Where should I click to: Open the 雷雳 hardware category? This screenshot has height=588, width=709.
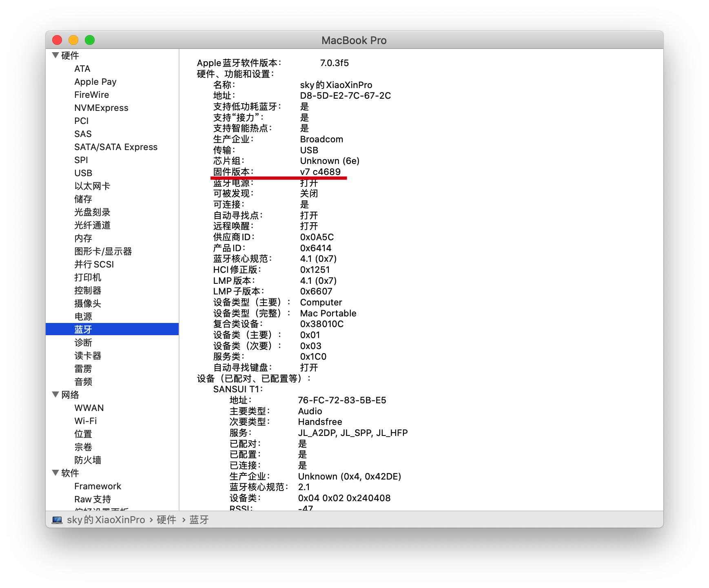(x=83, y=368)
